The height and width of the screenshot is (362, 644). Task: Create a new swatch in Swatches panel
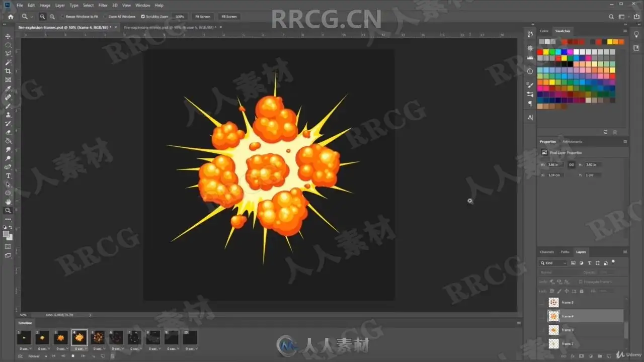[605, 132]
